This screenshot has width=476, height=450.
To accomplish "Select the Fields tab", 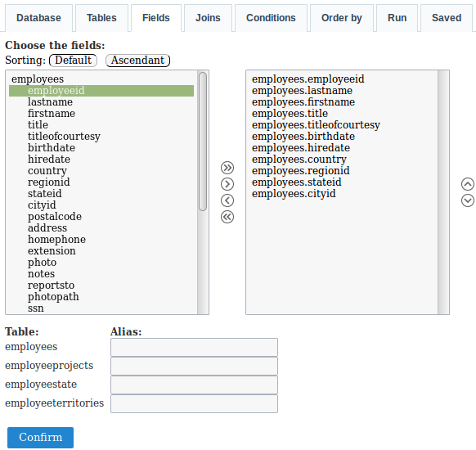I will point(156,18).
